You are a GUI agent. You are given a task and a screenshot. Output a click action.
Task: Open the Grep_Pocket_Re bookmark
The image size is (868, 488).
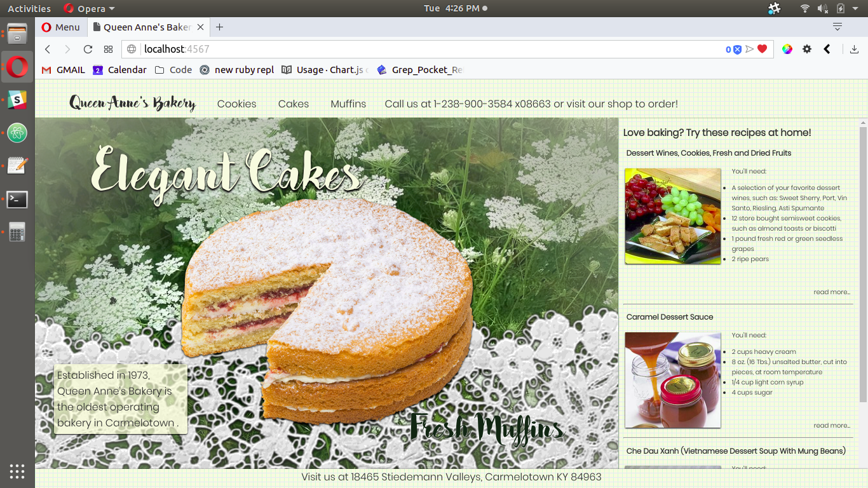[420, 70]
